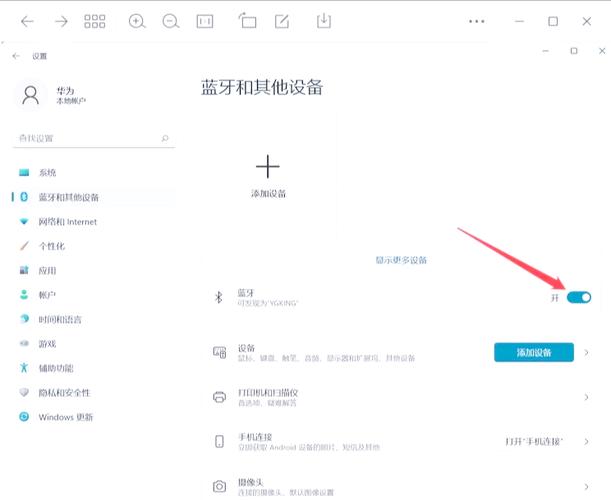Viewport: 611px width, 500px height.
Task: Open 系统 settings category
Action: click(x=94, y=173)
